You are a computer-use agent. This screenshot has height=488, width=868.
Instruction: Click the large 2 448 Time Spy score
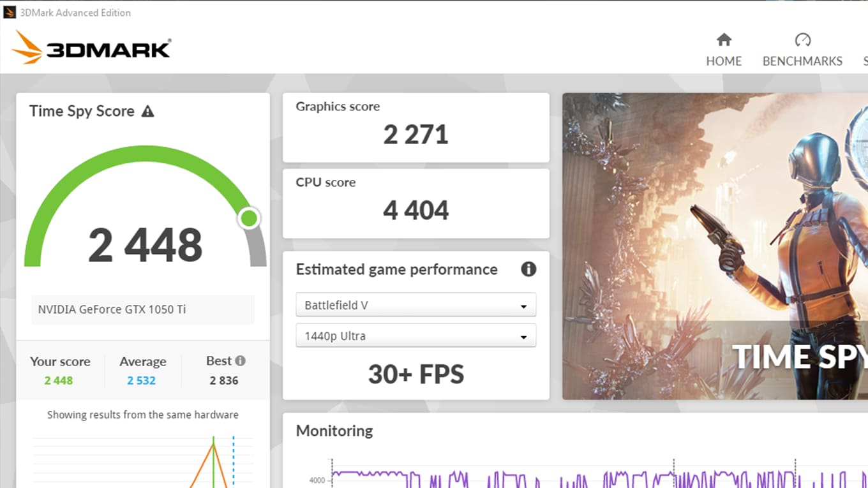(x=146, y=245)
